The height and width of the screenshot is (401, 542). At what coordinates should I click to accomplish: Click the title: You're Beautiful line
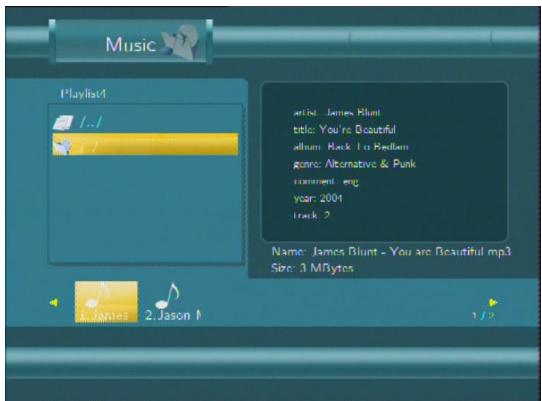(x=344, y=130)
